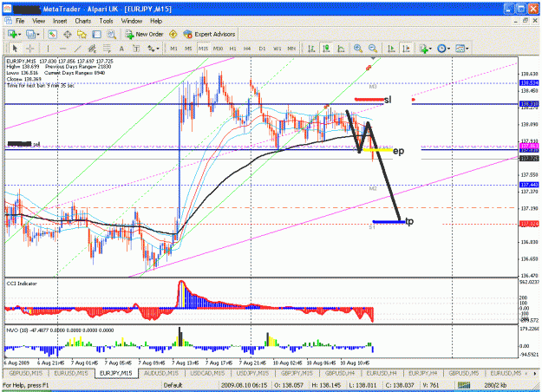542x392 pixels.
Task: Select the Text Label tool
Action: click(x=136, y=49)
